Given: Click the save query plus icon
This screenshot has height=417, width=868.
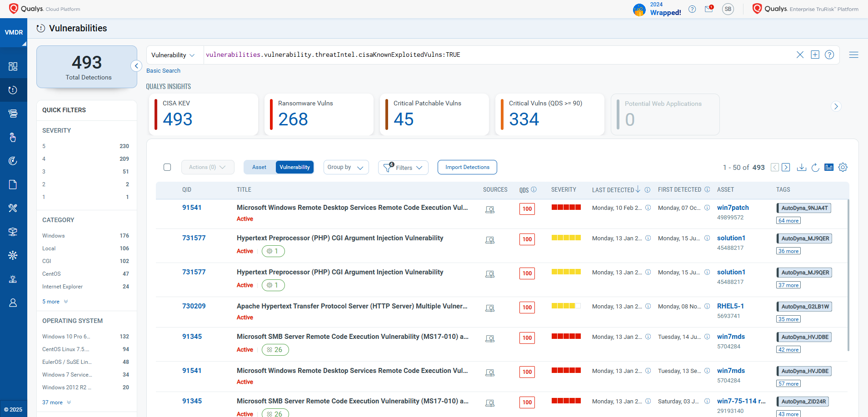Looking at the screenshot, I should pyautogui.click(x=815, y=55).
